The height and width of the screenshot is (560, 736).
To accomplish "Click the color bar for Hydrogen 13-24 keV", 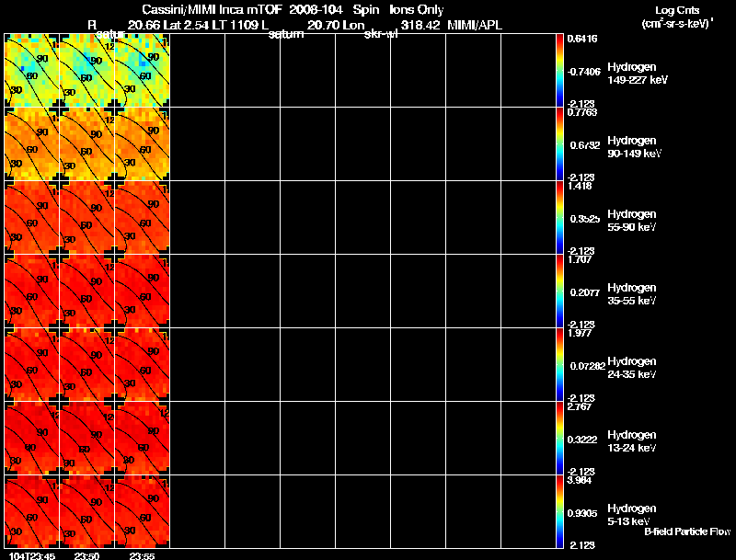I will coord(559,439).
